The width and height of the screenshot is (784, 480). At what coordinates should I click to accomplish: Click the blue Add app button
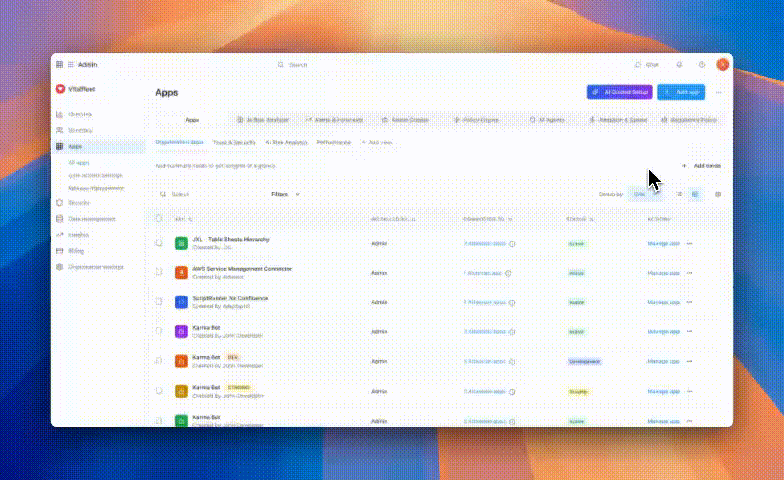click(681, 92)
